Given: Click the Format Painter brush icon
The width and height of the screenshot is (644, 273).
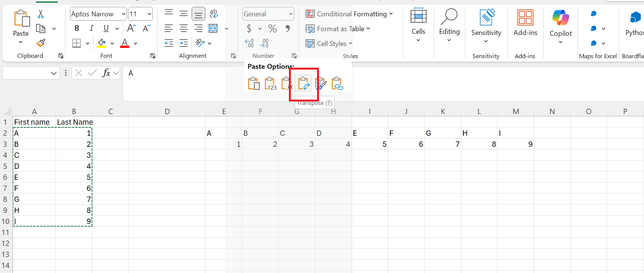Looking at the screenshot, I should coord(41,43).
